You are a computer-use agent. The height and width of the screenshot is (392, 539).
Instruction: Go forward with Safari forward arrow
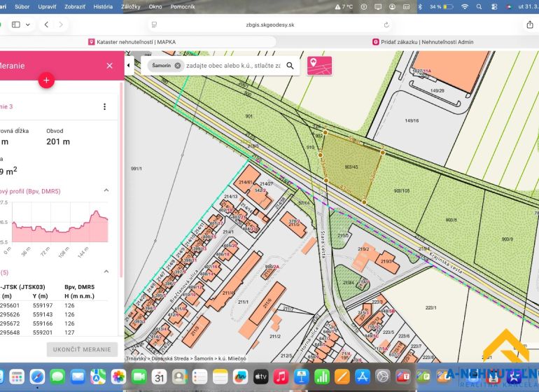click(61, 24)
